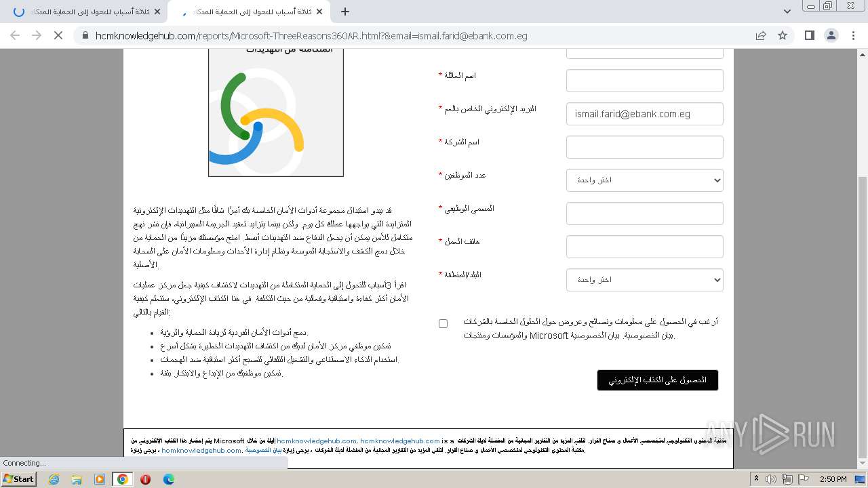Open the network tray icon
868x488 pixels.
coord(787,479)
